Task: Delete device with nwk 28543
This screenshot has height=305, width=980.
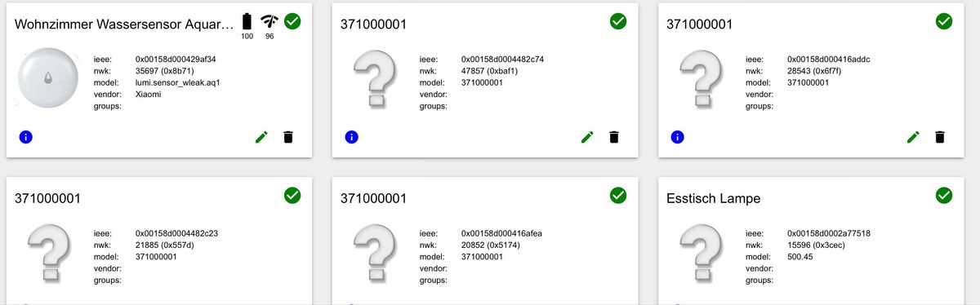Action: pos(940,137)
